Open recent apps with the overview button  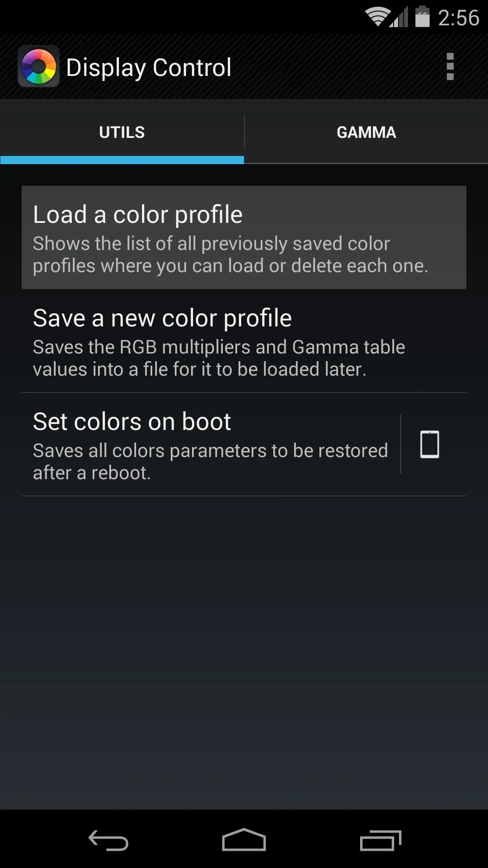point(380,840)
